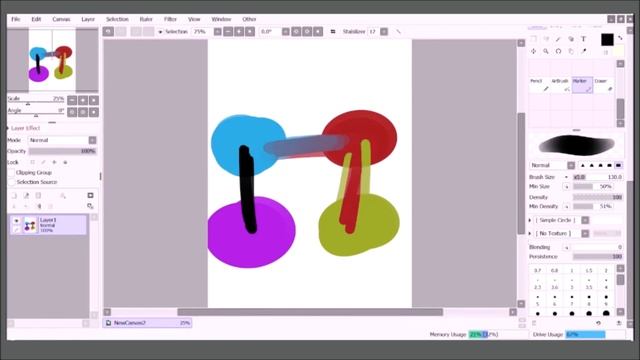Open the Window menu
This screenshot has width=640, height=360.
click(221, 19)
